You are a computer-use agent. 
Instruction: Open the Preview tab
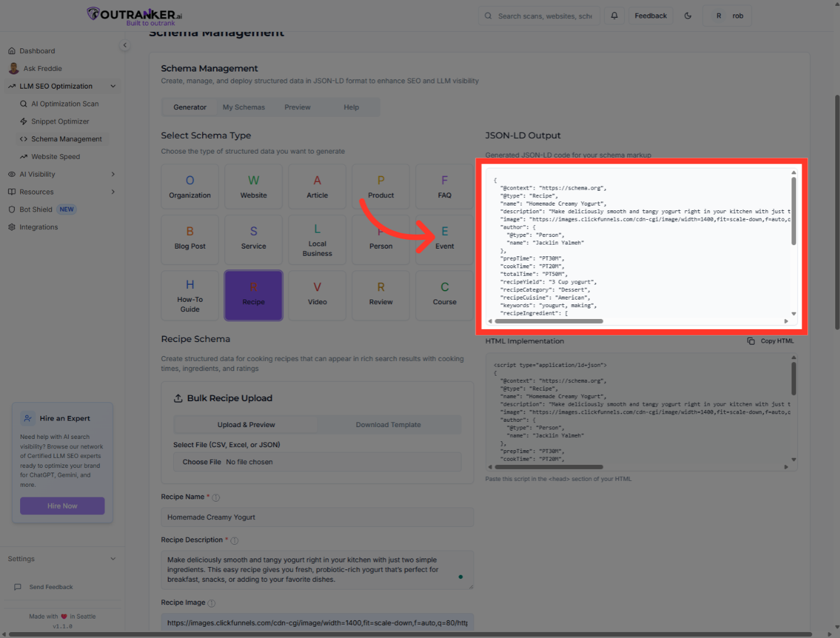(x=297, y=107)
